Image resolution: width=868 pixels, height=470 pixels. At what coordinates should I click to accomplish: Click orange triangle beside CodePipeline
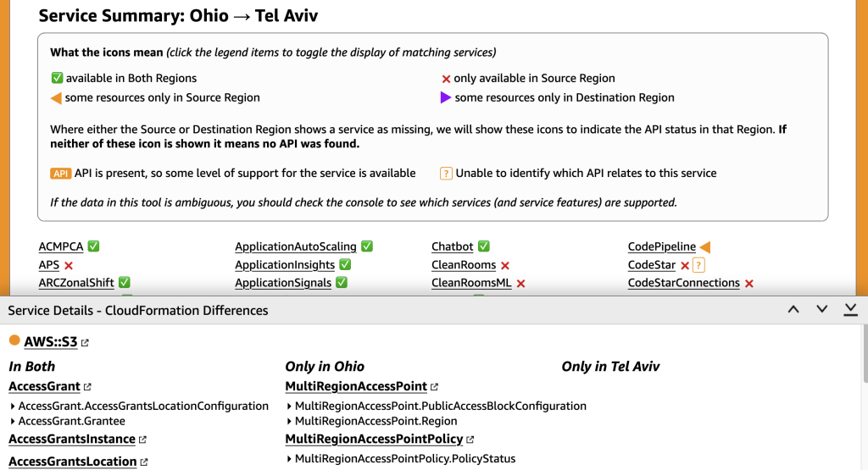pyautogui.click(x=705, y=247)
